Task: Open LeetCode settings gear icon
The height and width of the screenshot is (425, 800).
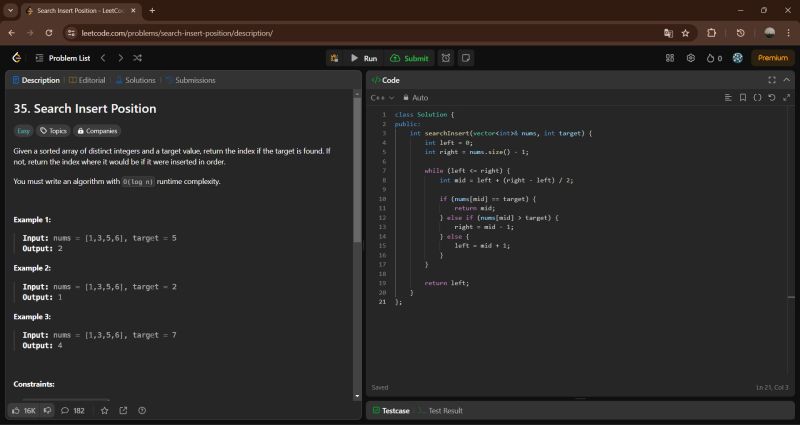Action: click(690, 58)
